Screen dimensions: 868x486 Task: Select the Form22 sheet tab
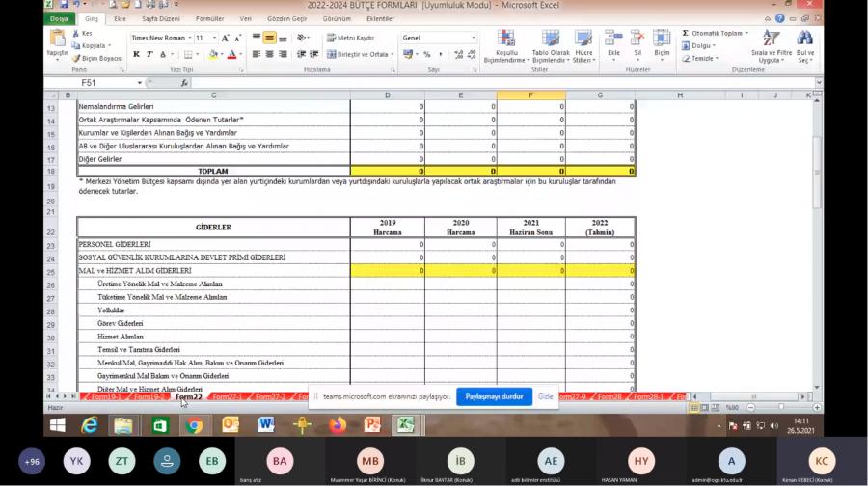pyautogui.click(x=189, y=397)
